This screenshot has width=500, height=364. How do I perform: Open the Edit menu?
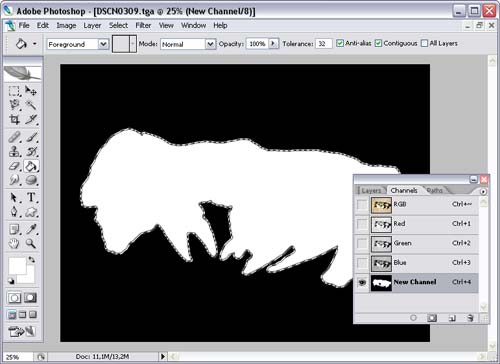click(x=43, y=26)
